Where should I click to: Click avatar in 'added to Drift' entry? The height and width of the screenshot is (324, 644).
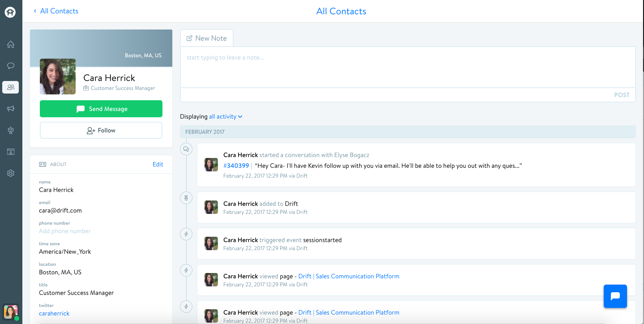pyautogui.click(x=211, y=207)
